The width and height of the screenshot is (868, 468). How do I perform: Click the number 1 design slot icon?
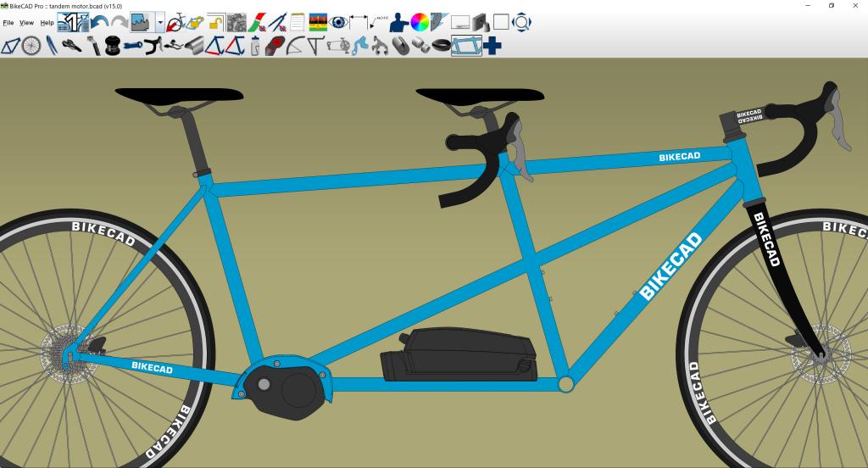73,23
